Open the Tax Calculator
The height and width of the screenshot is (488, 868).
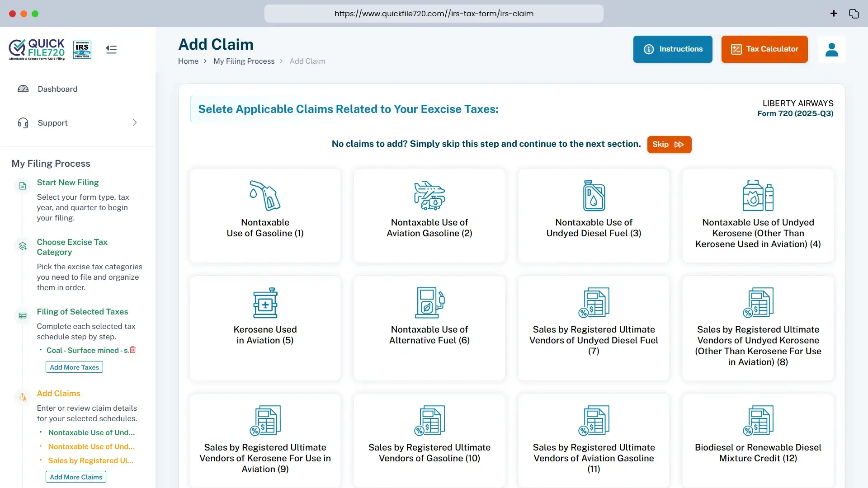[x=764, y=49]
